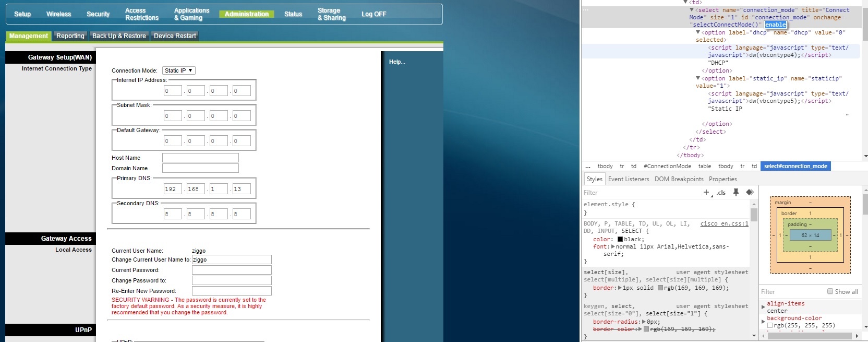
Task: Click the three-dot gutter beside select element
Action: [x=585, y=10]
